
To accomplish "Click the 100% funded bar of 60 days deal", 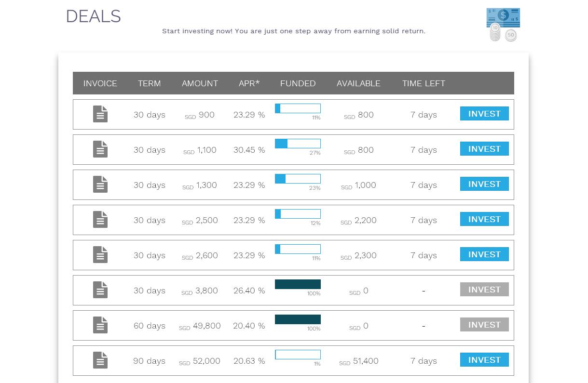I will [298, 319].
